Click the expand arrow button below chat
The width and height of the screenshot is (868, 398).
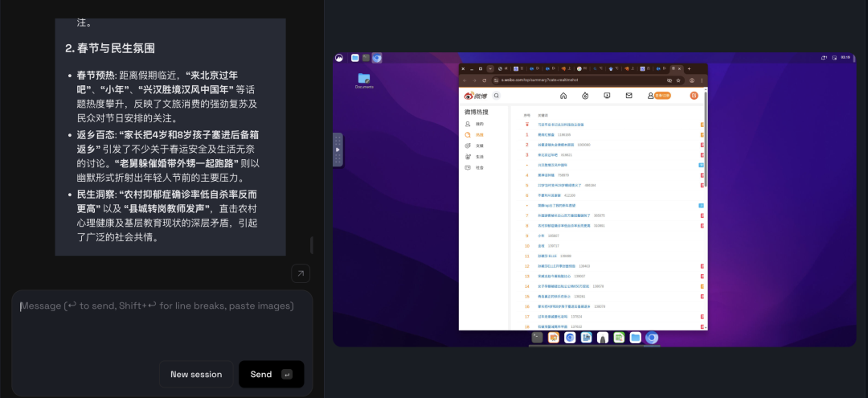301,273
